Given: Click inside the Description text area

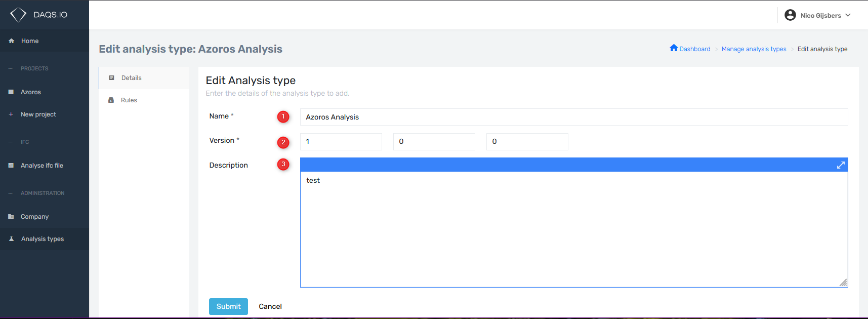Looking at the screenshot, I should (574, 229).
